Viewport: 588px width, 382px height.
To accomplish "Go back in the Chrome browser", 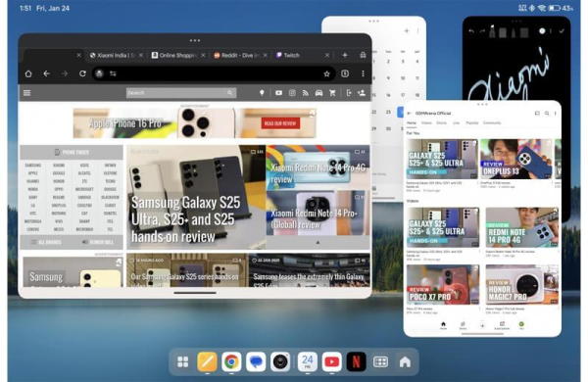I will (46, 73).
